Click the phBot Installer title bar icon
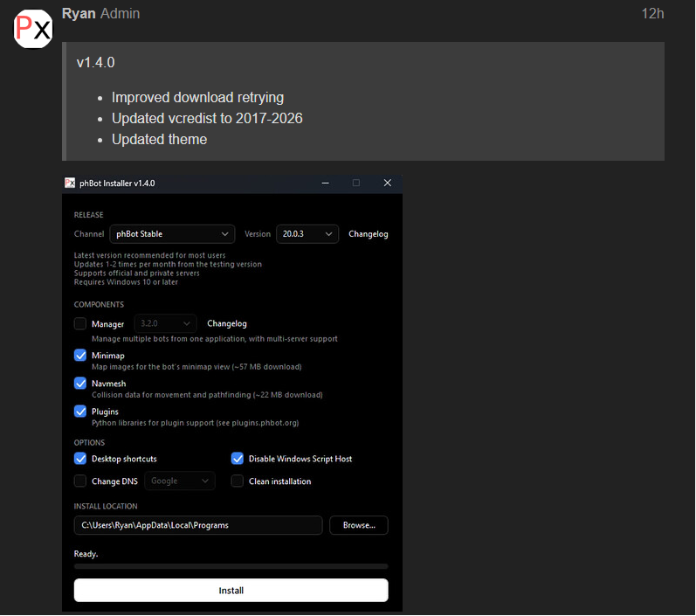This screenshot has height=616, width=696. [x=70, y=183]
